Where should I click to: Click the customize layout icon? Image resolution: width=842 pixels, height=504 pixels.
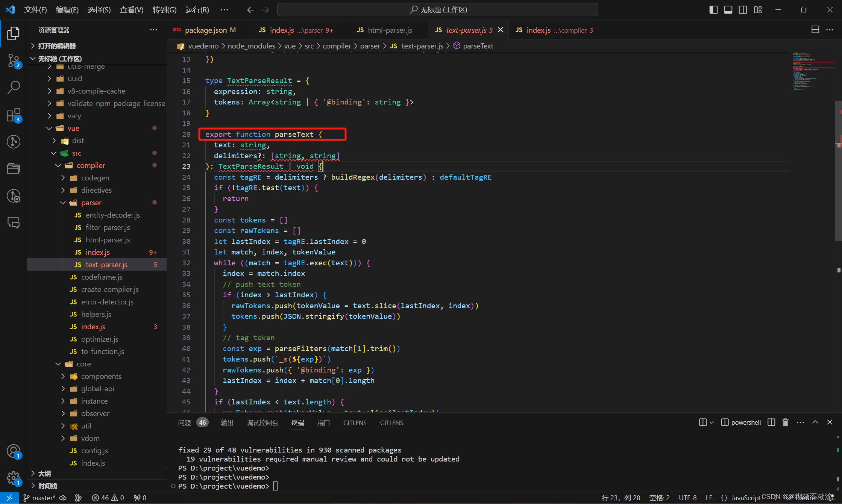[x=758, y=10]
